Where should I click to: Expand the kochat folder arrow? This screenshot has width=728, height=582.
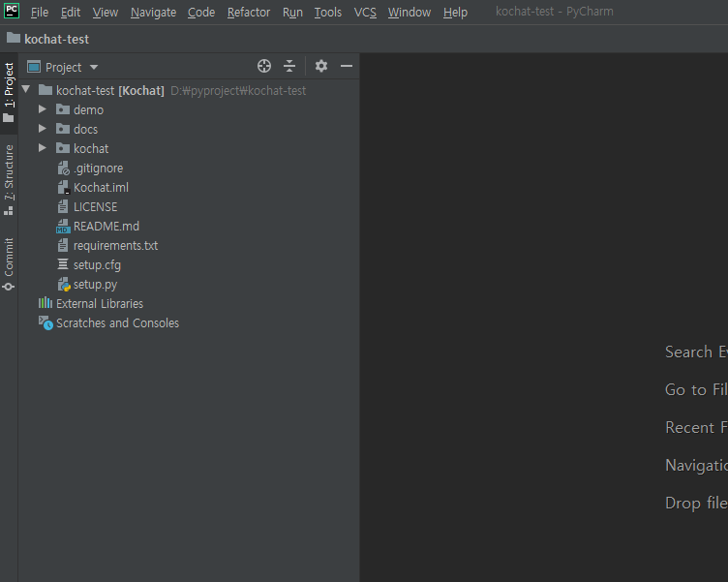point(43,148)
